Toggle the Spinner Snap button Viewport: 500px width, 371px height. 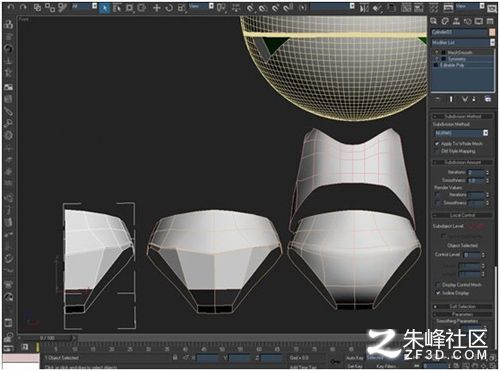click(288, 8)
